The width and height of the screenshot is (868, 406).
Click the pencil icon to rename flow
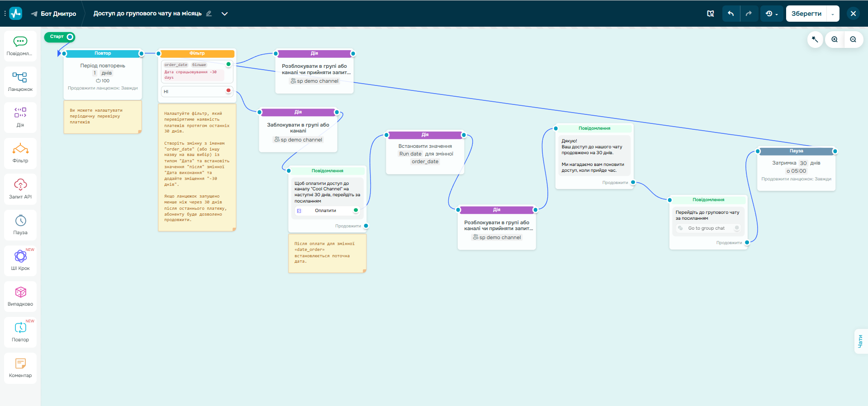pyautogui.click(x=209, y=14)
